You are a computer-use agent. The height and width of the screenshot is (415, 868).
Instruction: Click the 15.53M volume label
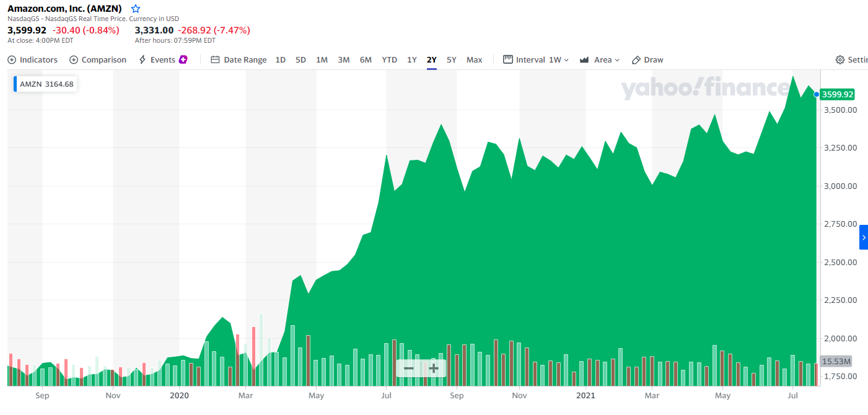836,361
